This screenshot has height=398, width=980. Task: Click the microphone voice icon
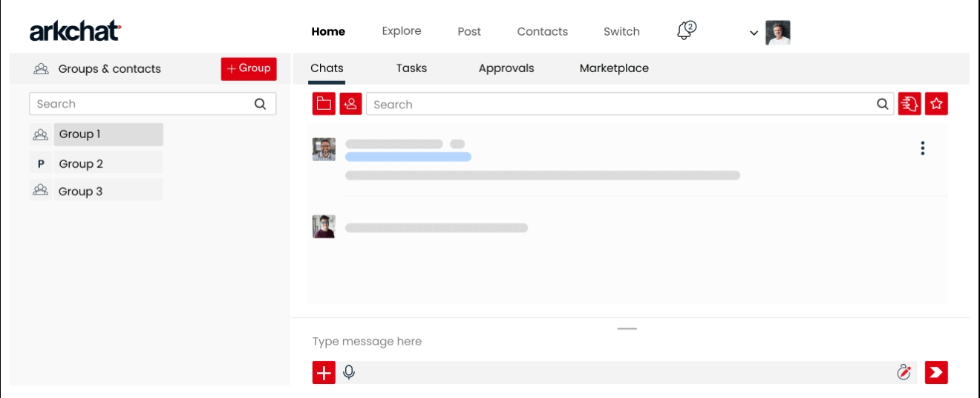(349, 372)
